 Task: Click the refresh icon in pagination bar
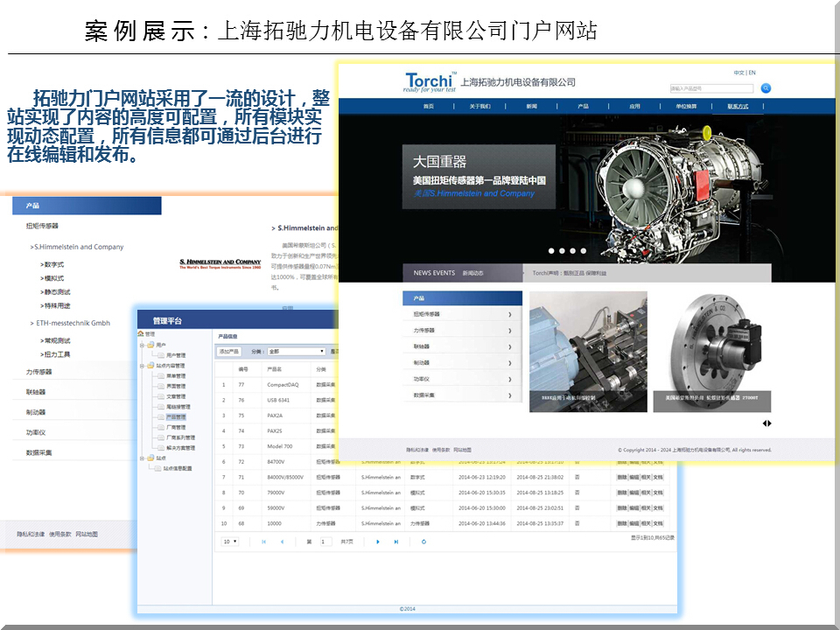pos(423,542)
